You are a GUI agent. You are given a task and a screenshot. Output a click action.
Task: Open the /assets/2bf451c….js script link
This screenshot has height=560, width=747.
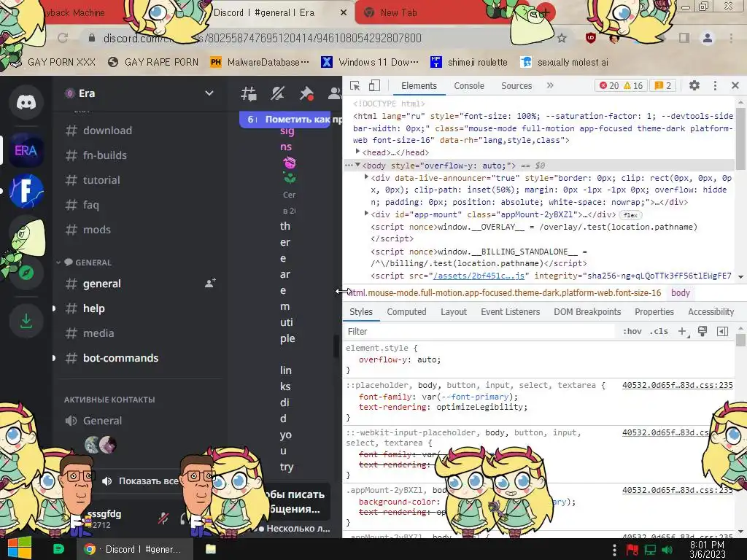click(479, 276)
